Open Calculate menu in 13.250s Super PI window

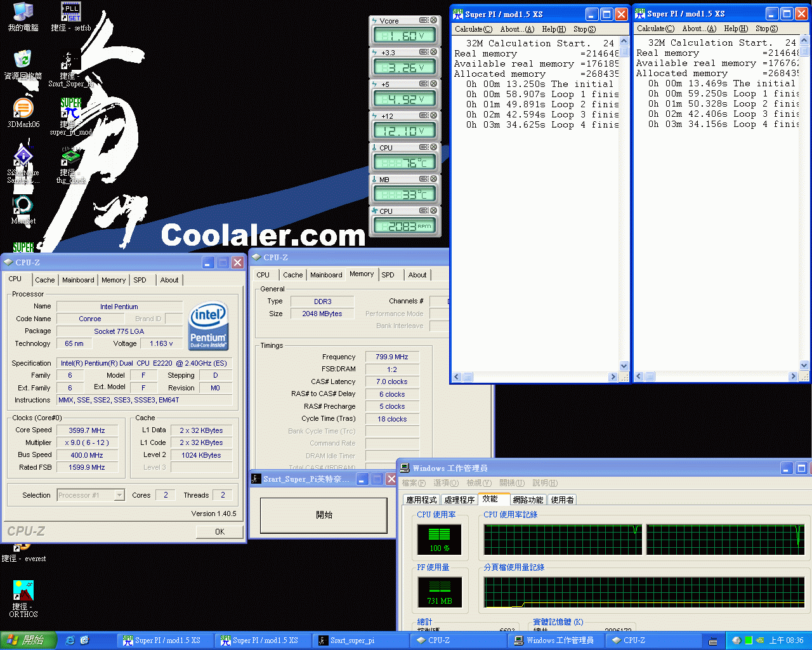coord(473,29)
